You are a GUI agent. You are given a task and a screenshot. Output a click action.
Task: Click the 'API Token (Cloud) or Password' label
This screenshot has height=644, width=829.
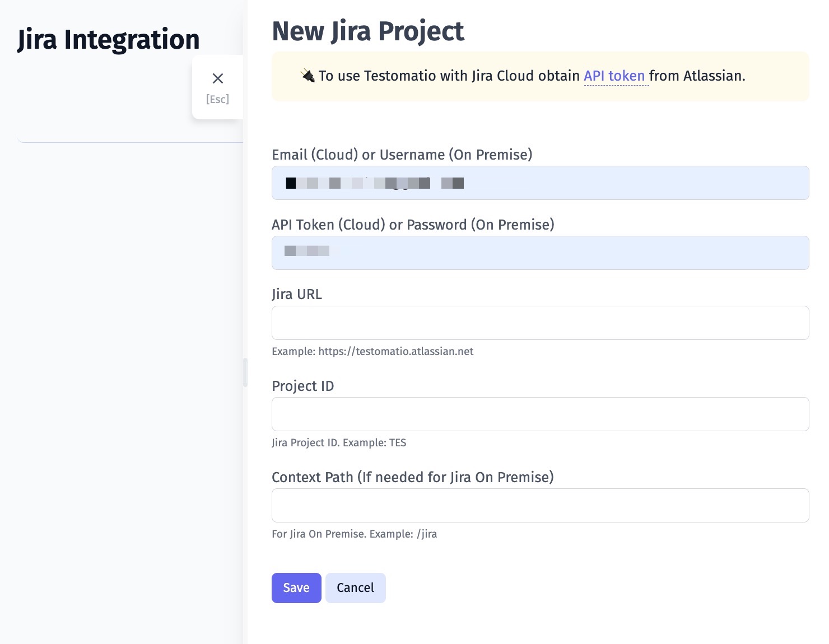[x=413, y=225]
